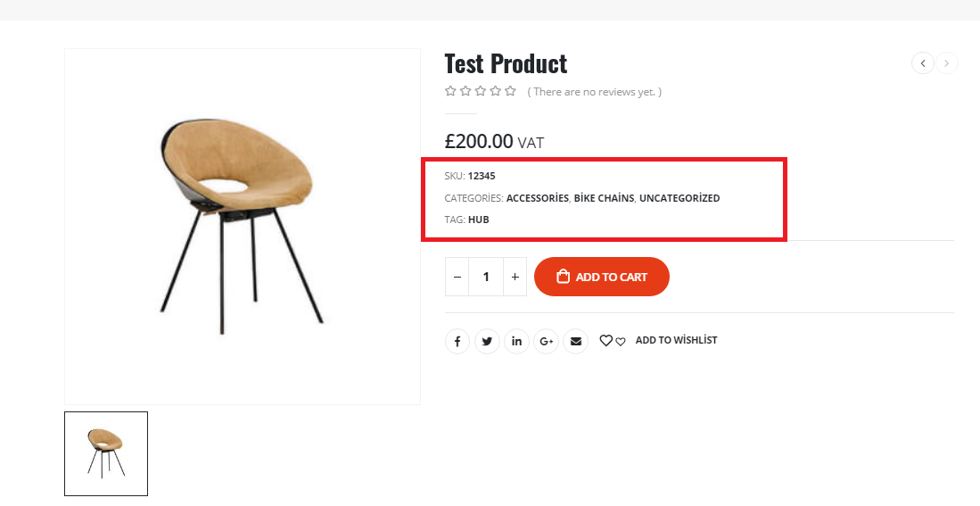The height and width of the screenshot is (506, 980).
Task: Click the main chair product image
Action: click(x=243, y=227)
